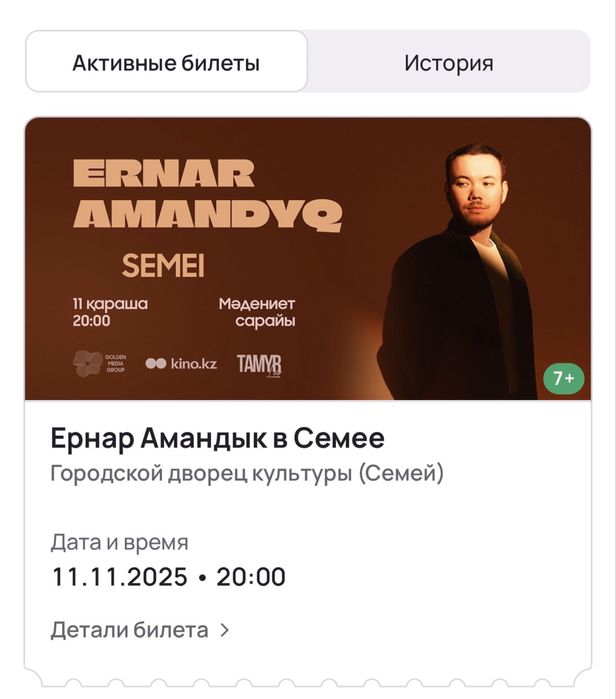The image size is (616, 699).
Task: Switch to the Активные билеты tab
Action: (166, 63)
